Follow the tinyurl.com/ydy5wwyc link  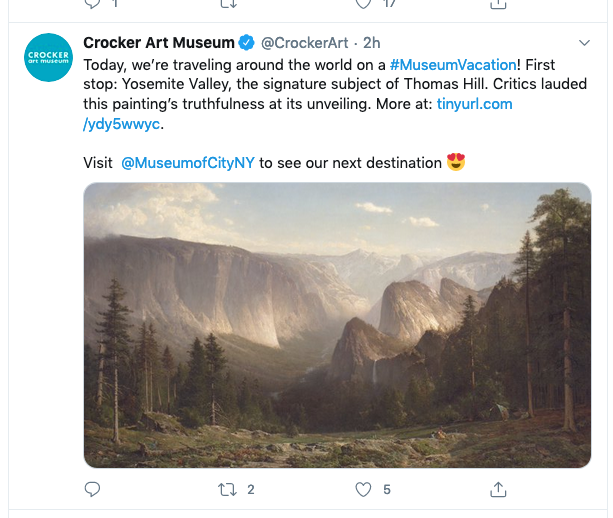[x=475, y=104]
